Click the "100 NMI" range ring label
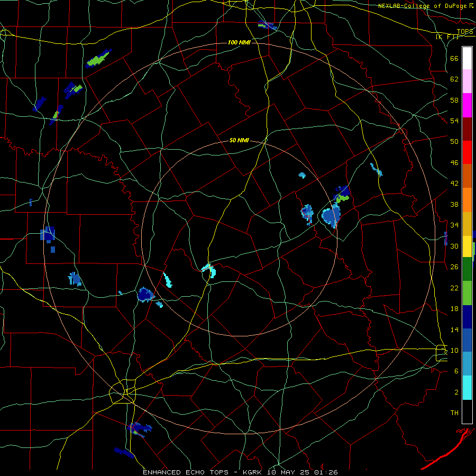 click(239, 42)
